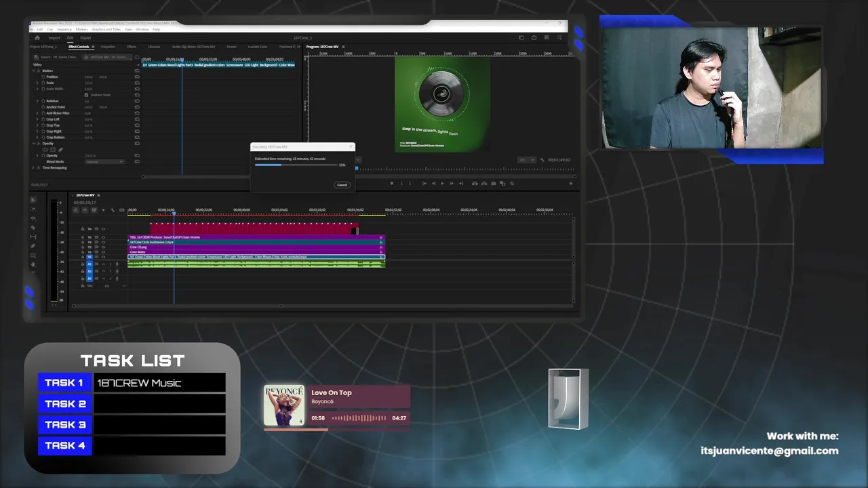868x488 pixels.
Task: Select the Color Matte clip in timeline
Action: point(256,252)
